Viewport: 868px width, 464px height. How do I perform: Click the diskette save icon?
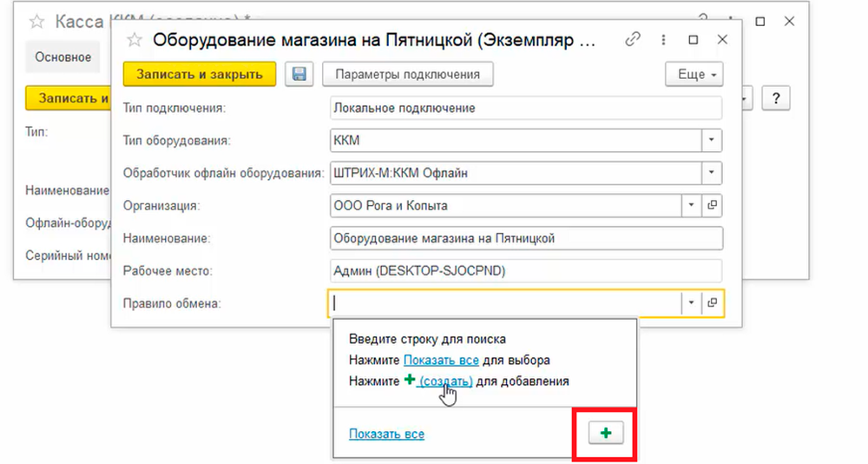click(x=299, y=74)
